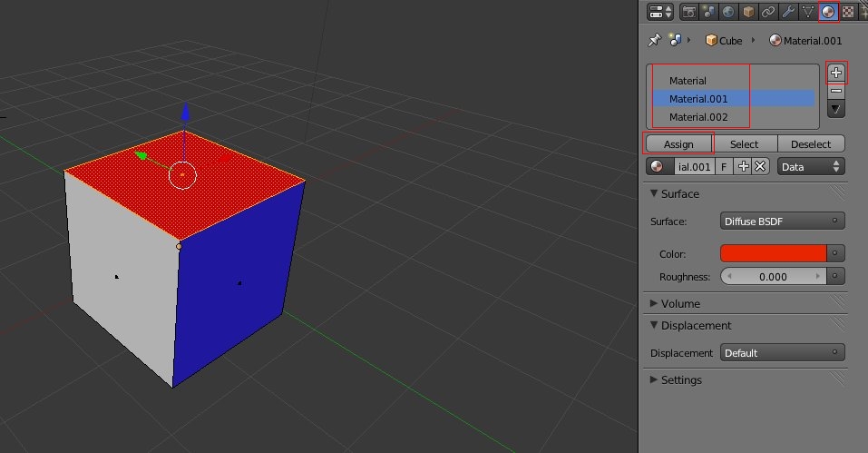Open the Displacement 'Default' dropdown
Screen dimensions: 868x453
pos(782,353)
